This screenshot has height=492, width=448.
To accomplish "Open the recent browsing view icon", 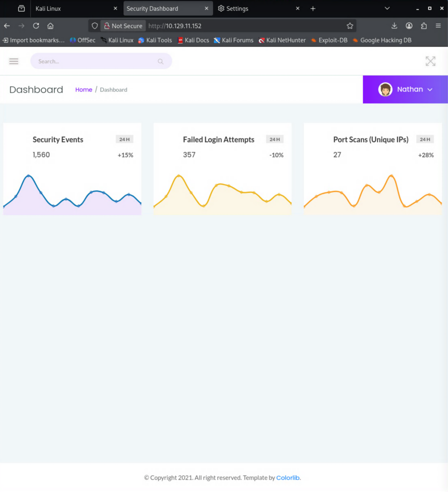I will point(21,8).
